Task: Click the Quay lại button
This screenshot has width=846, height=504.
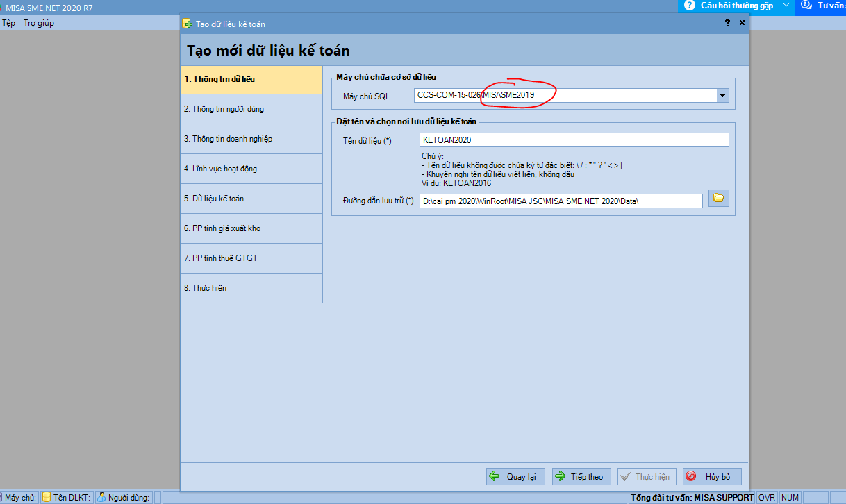Action: coord(515,476)
